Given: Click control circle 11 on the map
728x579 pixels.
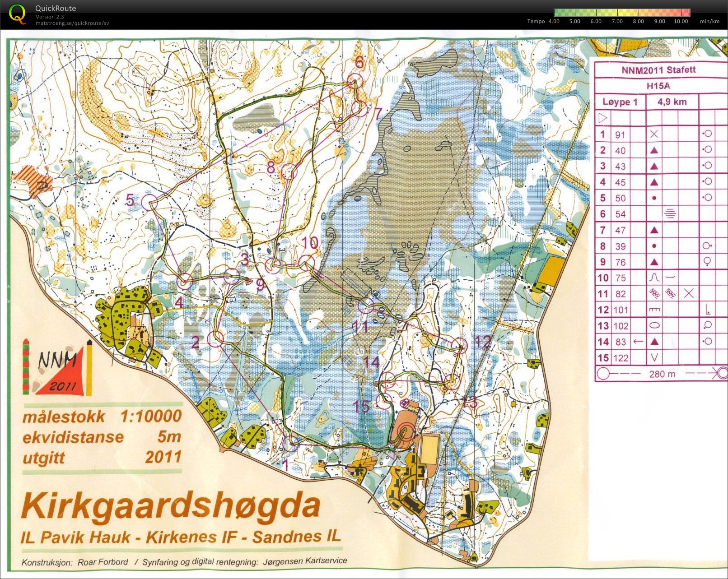Looking at the screenshot, I should (365, 306).
